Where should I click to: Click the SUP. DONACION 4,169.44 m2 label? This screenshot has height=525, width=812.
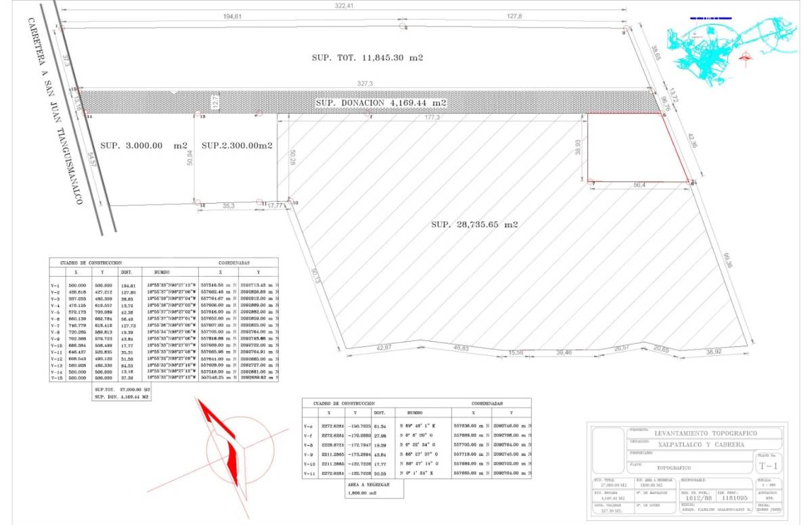pyautogui.click(x=381, y=103)
